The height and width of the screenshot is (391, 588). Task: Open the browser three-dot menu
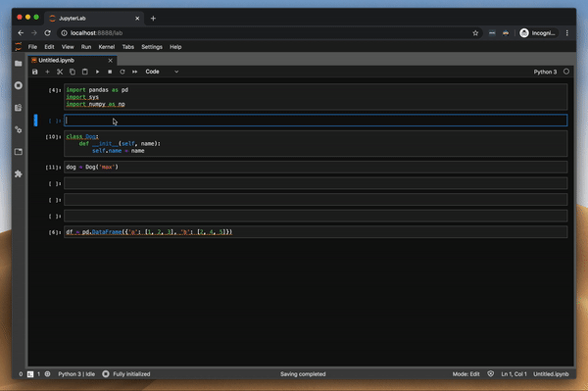(567, 33)
